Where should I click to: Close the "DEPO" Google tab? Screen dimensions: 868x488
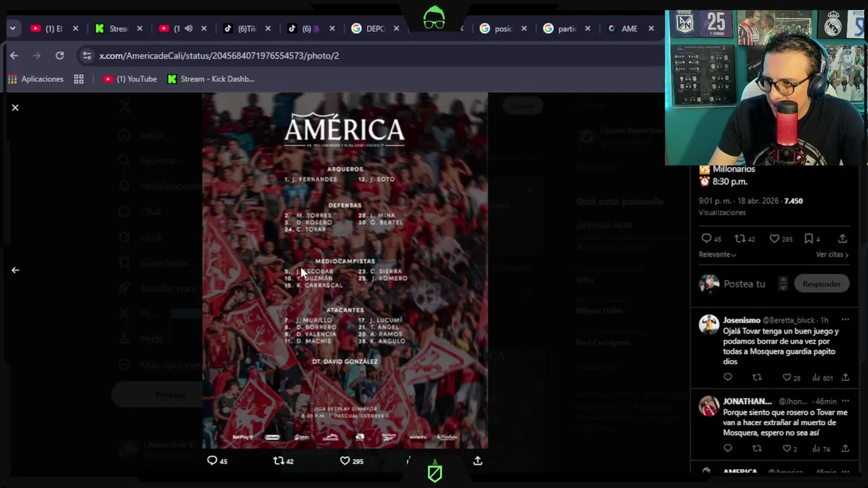pos(396,28)
